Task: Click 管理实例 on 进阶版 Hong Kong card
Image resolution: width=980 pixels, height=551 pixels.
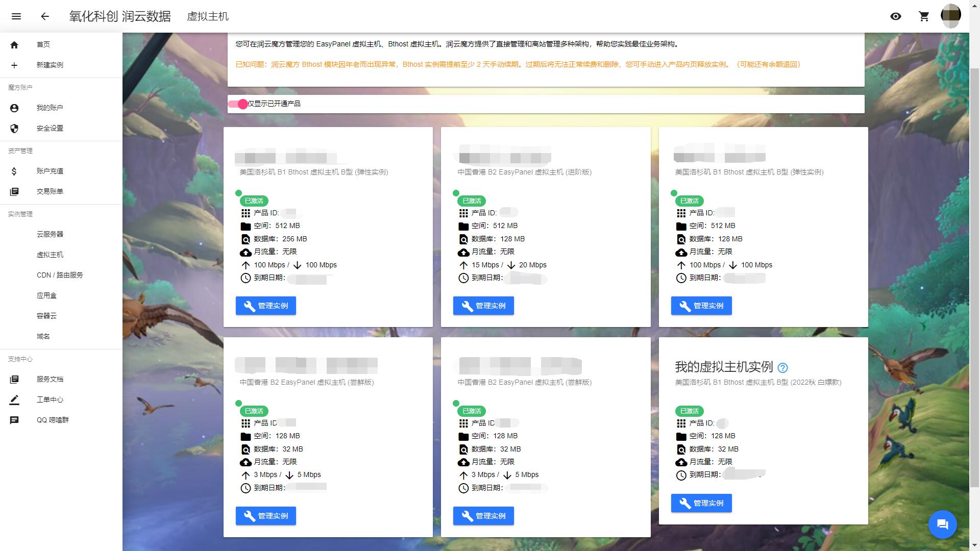Action: click(x=483, y=306)
